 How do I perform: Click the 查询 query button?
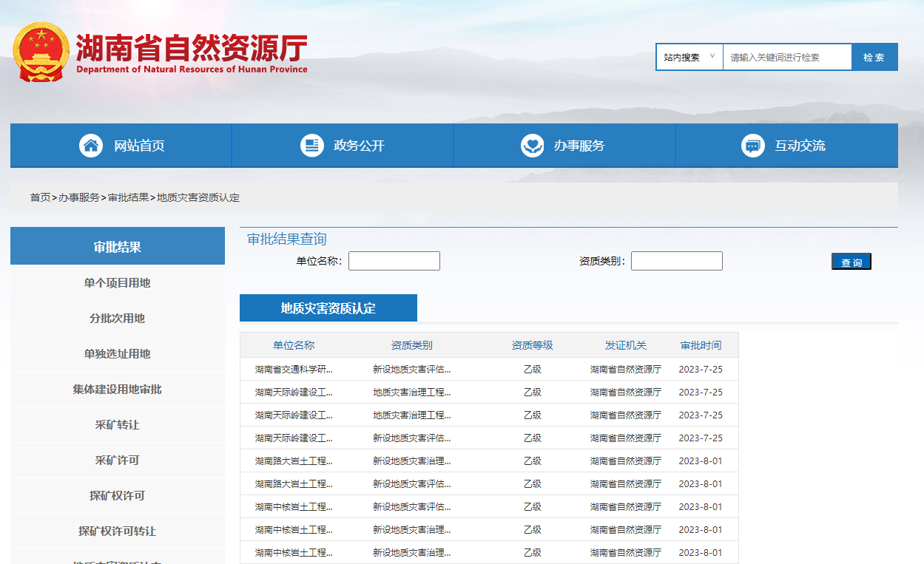851,262
